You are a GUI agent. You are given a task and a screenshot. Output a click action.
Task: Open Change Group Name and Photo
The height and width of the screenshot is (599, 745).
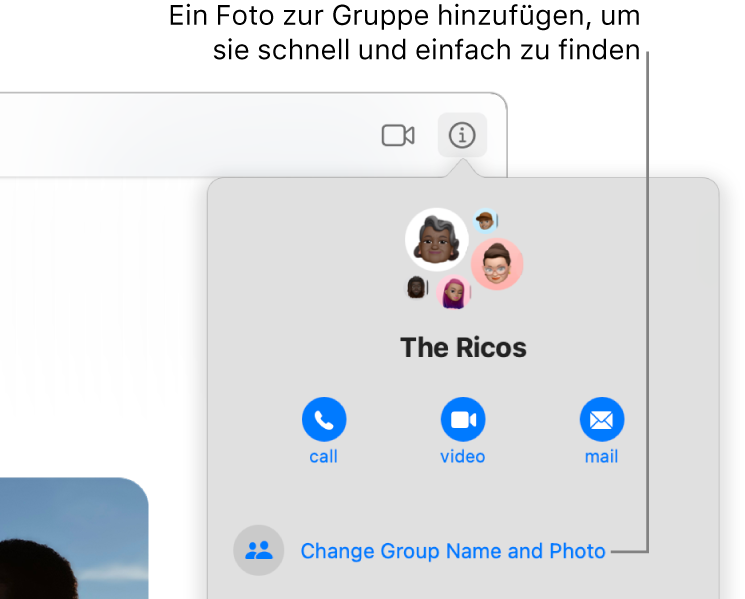(x=453, y=551)
